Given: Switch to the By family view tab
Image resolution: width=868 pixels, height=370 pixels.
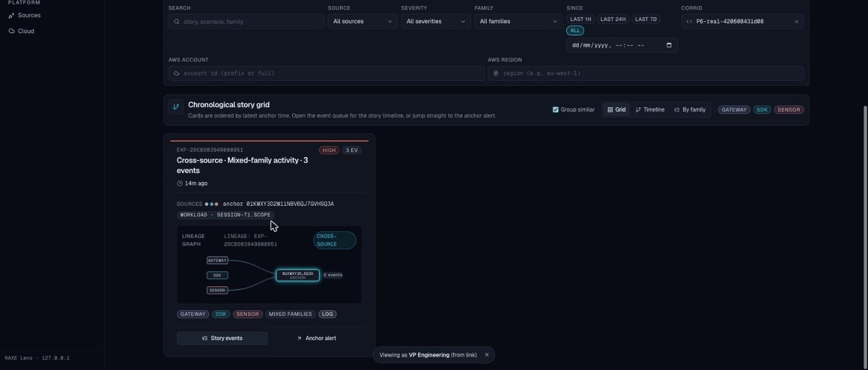Looking at the screenshot, I should [690, 110].
